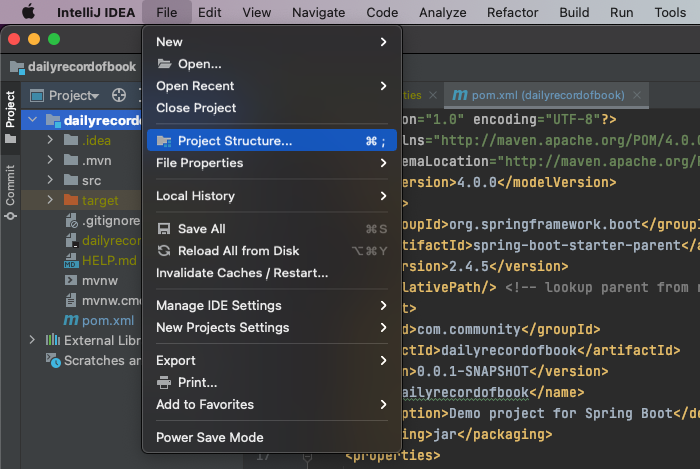The image size is (700, 469).
Task: Click the Reload All refresh icon
Action: click(164, 251)
